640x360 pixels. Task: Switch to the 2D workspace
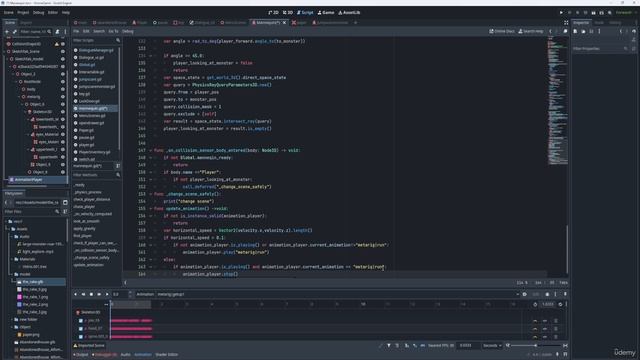[273, 13]
